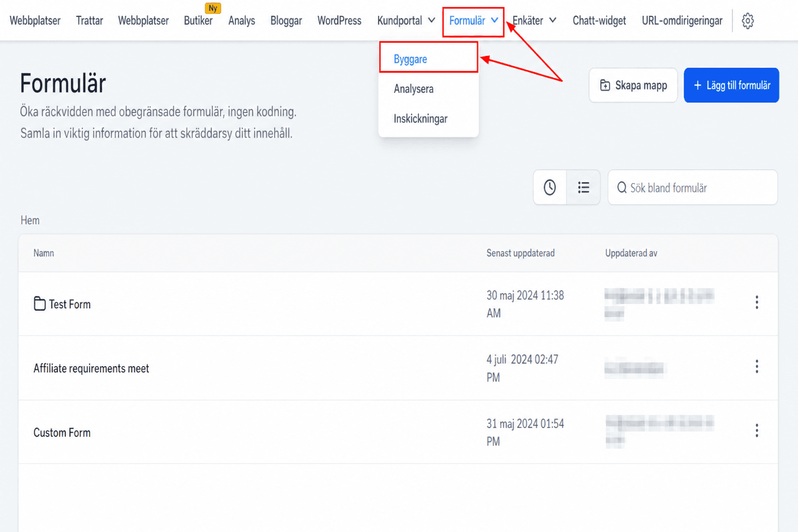Open the settings gear icon in navigation
Screen dimensions: 798x532
748,21
